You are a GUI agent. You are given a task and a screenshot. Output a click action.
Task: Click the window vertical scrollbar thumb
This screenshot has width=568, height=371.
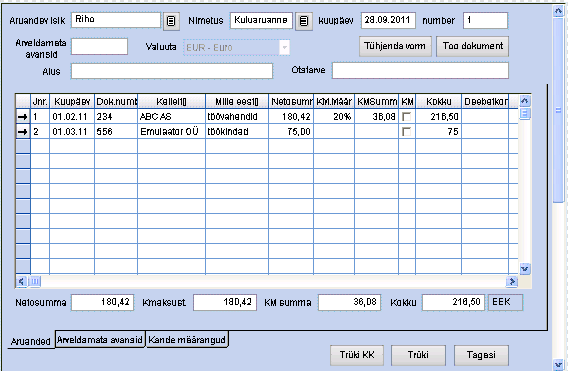558,111
